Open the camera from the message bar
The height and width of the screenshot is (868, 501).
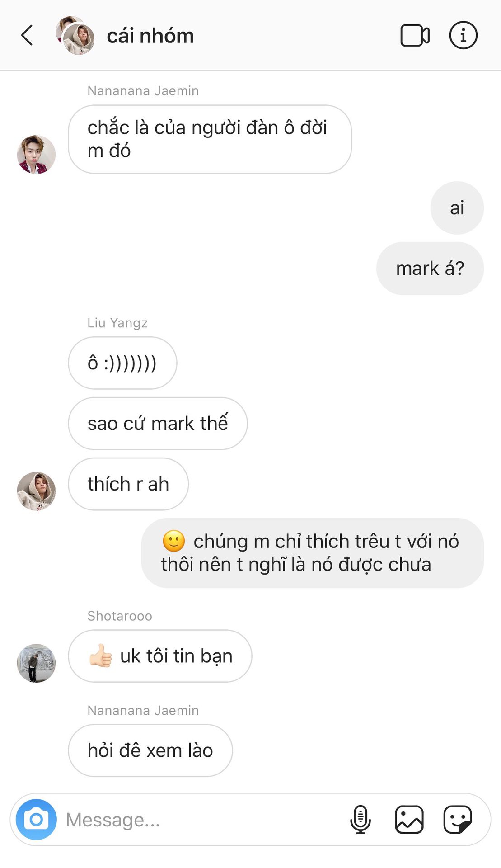click(x=36, y=820)
